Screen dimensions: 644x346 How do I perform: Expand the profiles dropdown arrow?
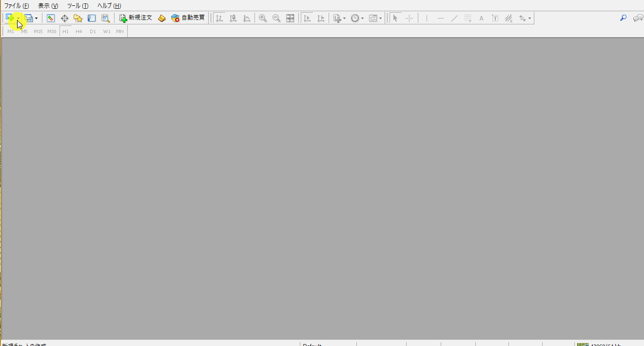point(37,19)
